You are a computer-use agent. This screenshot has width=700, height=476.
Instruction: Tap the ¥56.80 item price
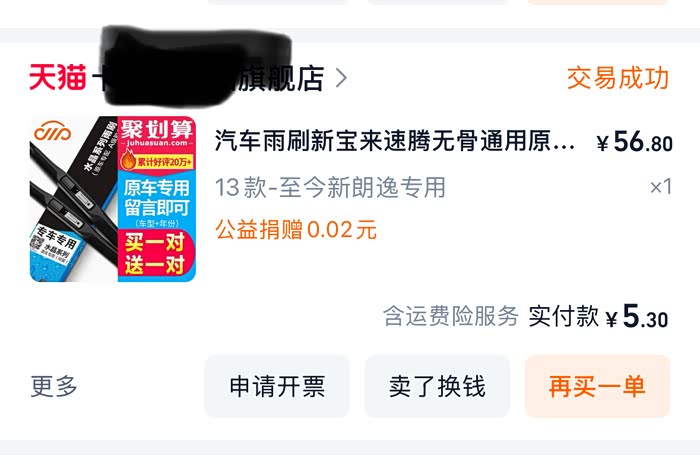coord(634,141)
